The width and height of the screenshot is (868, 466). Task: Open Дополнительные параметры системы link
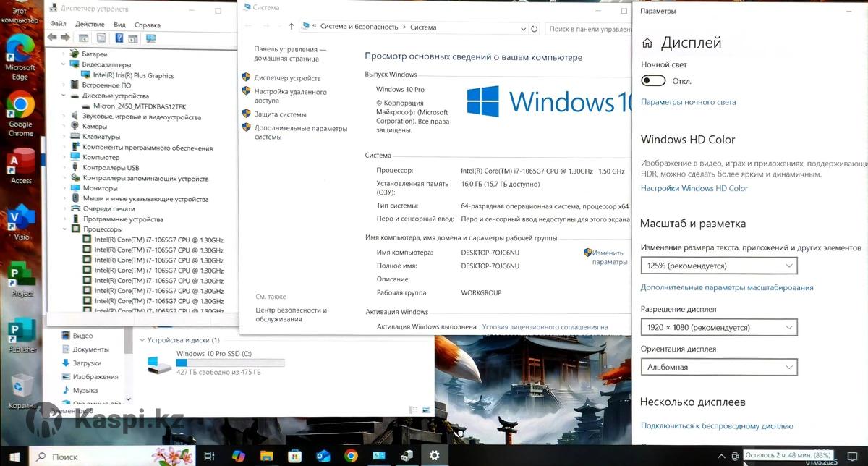coord(300,132)
